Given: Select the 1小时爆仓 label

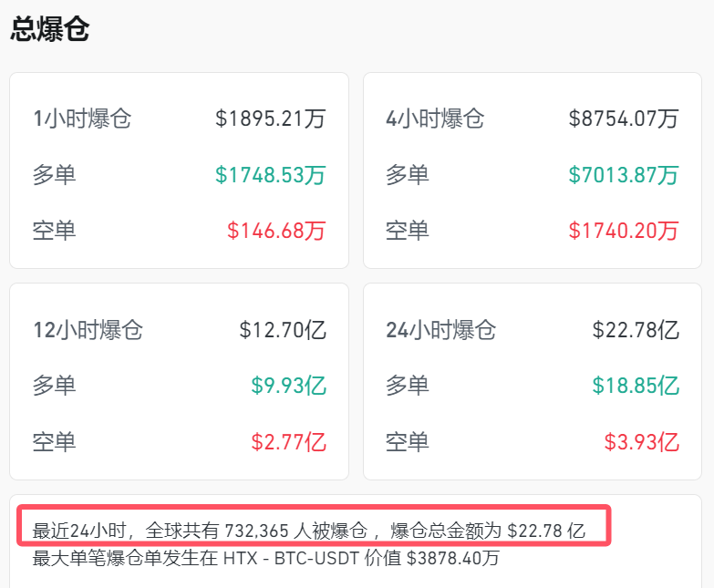Looking at the screenshot, I should 82,119.
